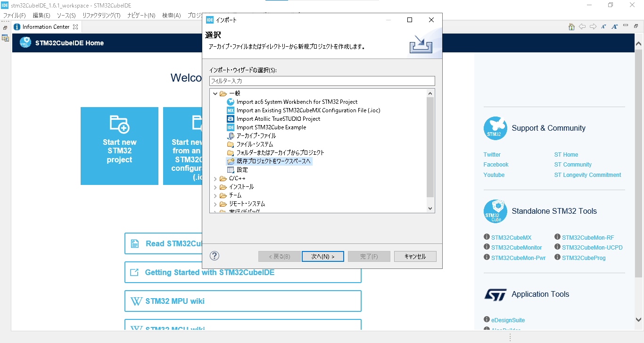This screenshot has height=343, width=644.
Task: Click the Home icon in the Information Center toolbar
Action: point(571,27)
